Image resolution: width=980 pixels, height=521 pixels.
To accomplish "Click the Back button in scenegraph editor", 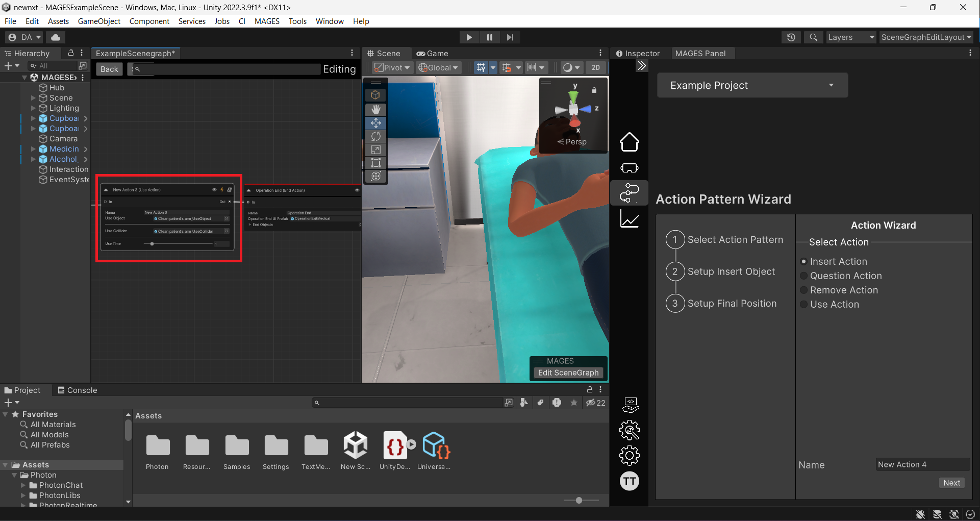I will coord(109,69).
